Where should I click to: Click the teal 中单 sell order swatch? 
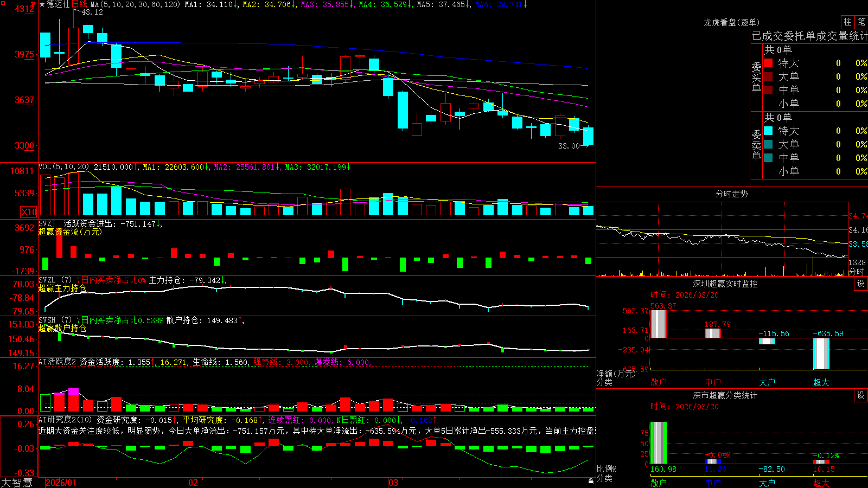768,157
